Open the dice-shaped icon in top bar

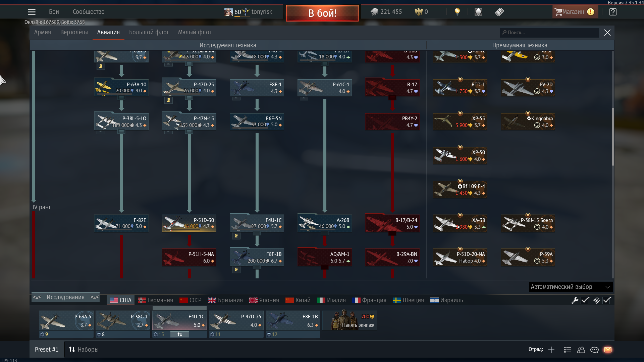coord(478,12)
